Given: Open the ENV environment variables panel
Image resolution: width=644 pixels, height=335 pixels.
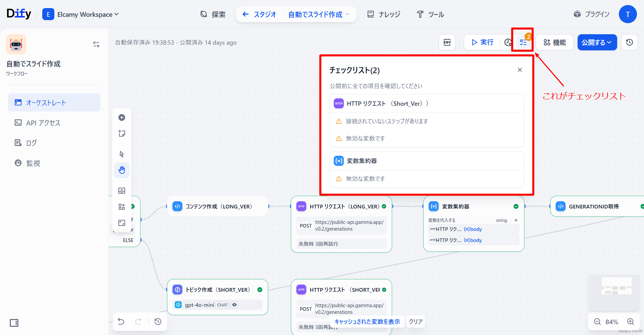Looking at the screenshot, I should click(447, 42).
